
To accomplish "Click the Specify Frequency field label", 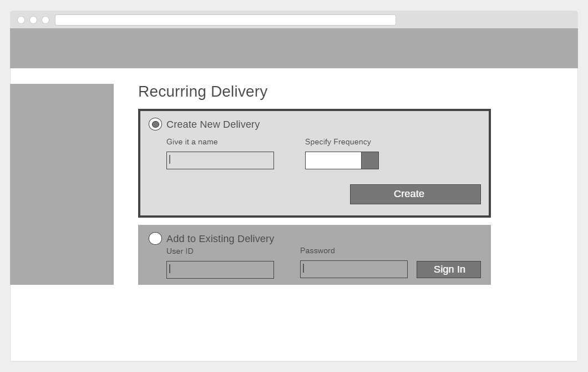I will click(338, 142).
